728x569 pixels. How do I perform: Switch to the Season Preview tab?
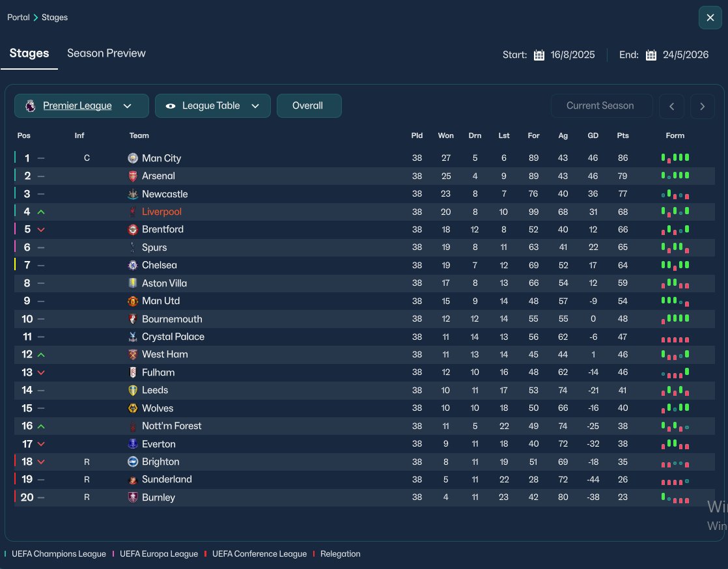[x=106, y=53]
